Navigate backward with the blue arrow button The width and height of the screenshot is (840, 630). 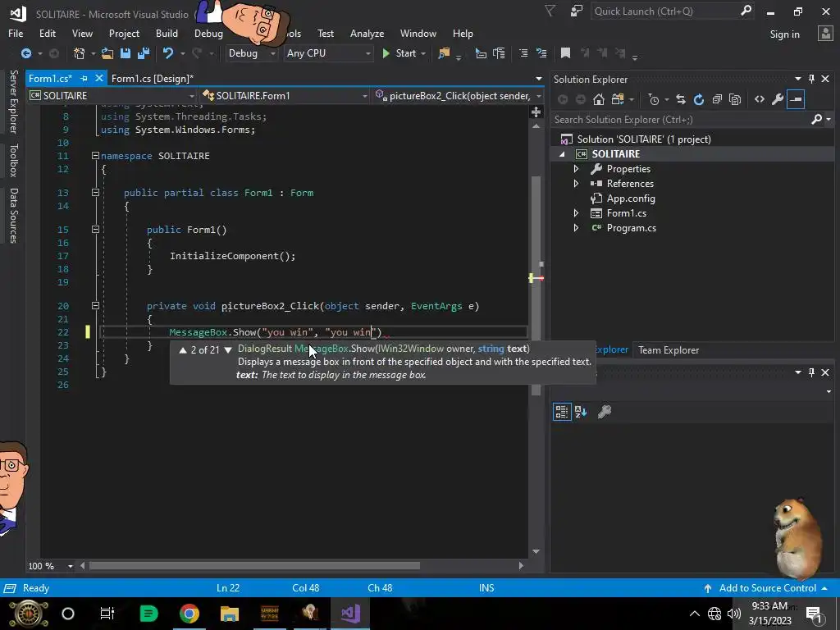click(25, 53)
